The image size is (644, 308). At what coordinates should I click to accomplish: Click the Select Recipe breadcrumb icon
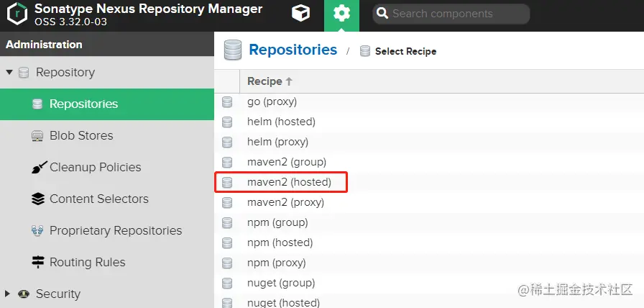click(364, 51)
